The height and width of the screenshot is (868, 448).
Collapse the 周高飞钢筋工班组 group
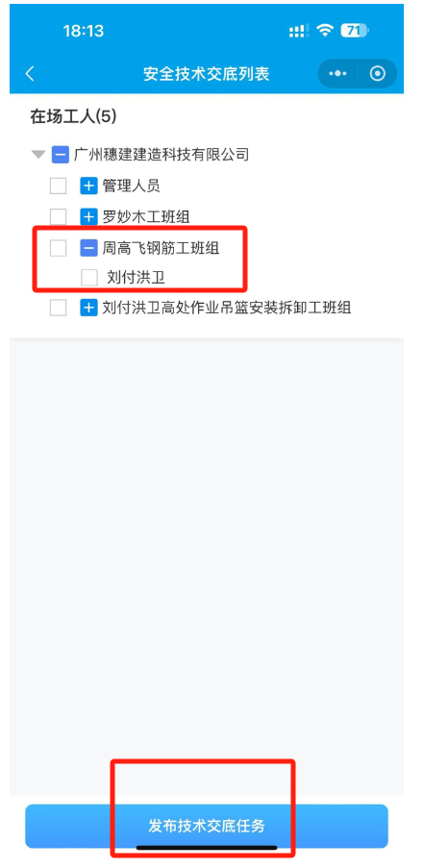click(88, 248)
